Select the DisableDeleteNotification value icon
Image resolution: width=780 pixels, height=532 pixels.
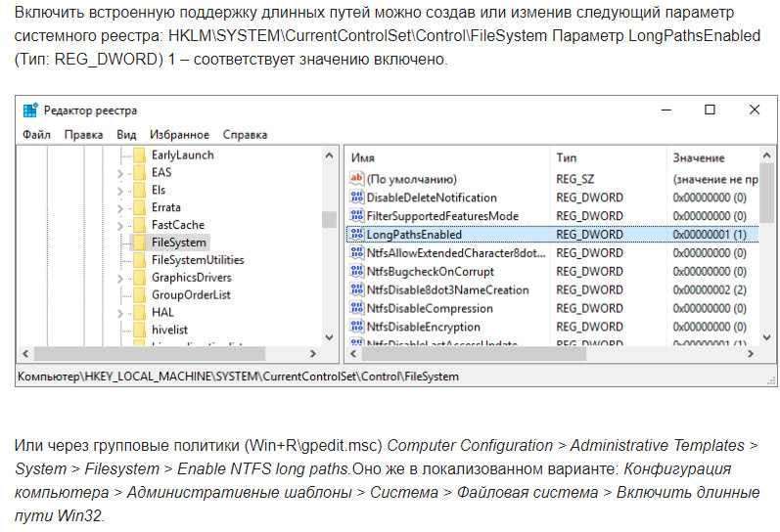(356, 198)
